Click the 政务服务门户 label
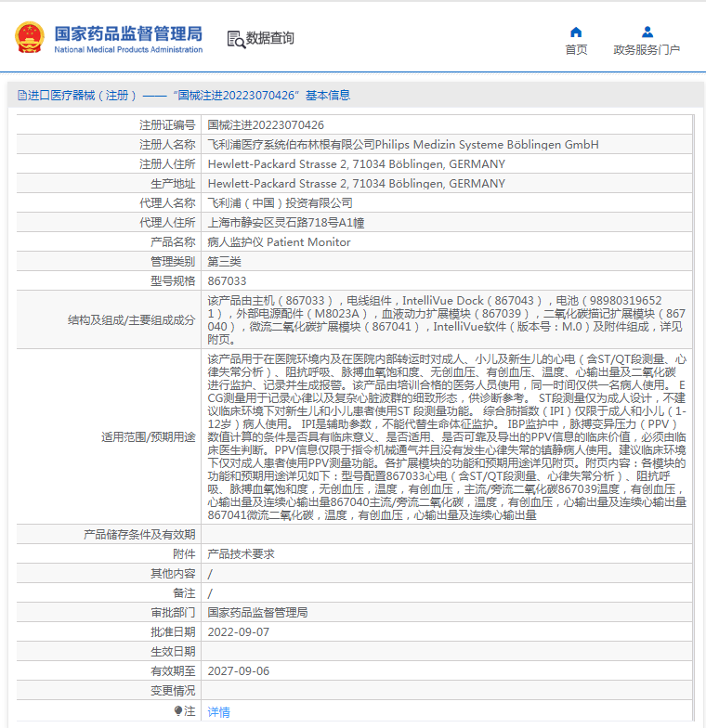Image resolution: width=706 pixels, height=728 pixels. (647, 50)
